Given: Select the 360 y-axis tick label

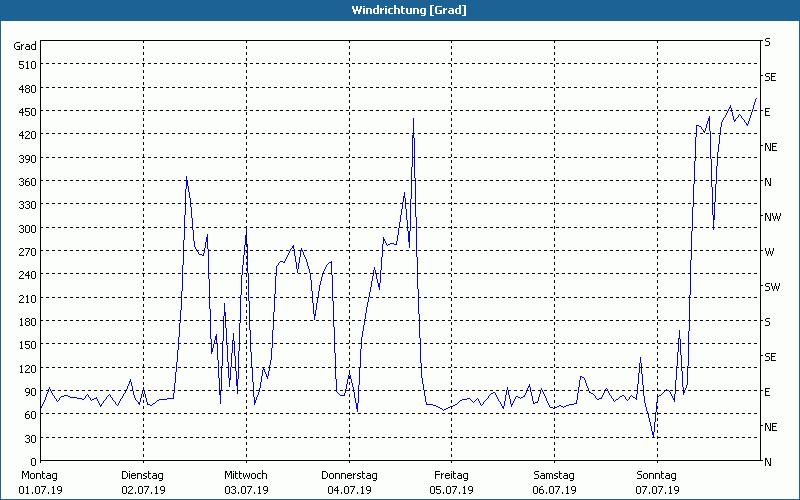Looking at the screenshot, I should pos(27,182).
